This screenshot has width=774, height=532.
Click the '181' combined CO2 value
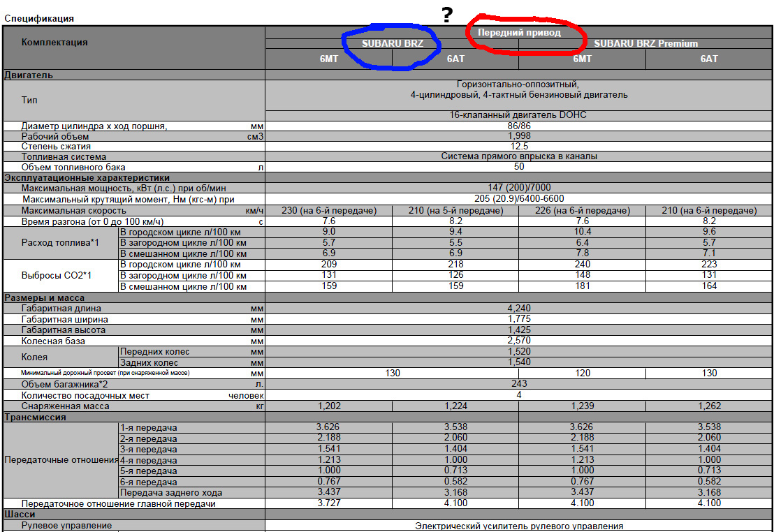(x=583, y=286)
